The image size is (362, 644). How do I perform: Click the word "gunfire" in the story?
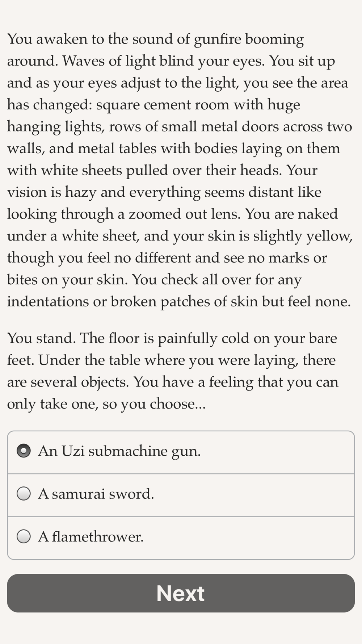pyautogui.click(x=217, y=39)
